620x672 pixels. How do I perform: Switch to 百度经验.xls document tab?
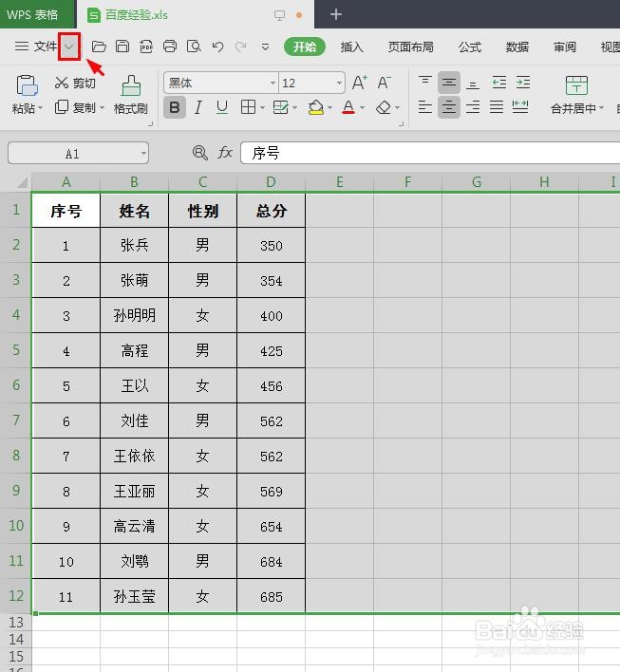195,14
